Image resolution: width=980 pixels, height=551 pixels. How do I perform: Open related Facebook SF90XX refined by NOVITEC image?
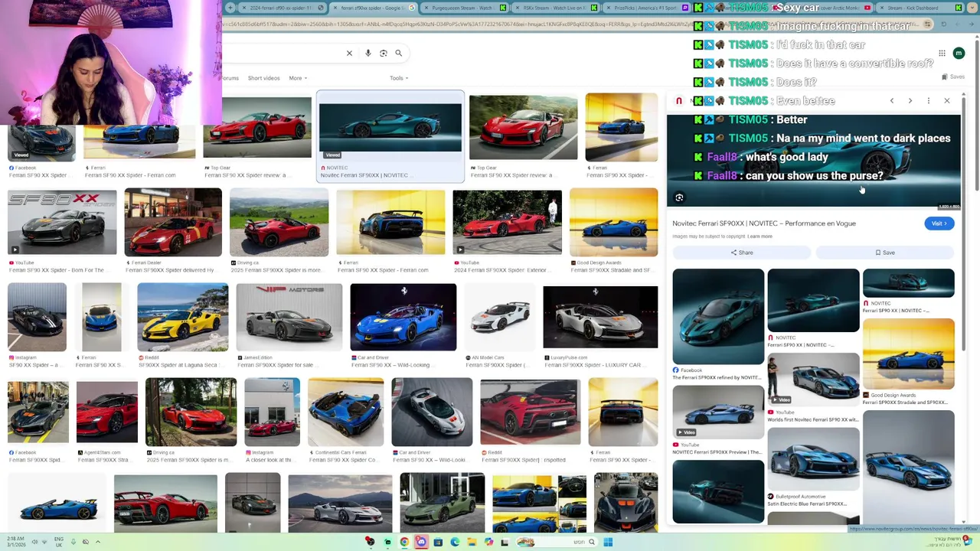[718, 317]
